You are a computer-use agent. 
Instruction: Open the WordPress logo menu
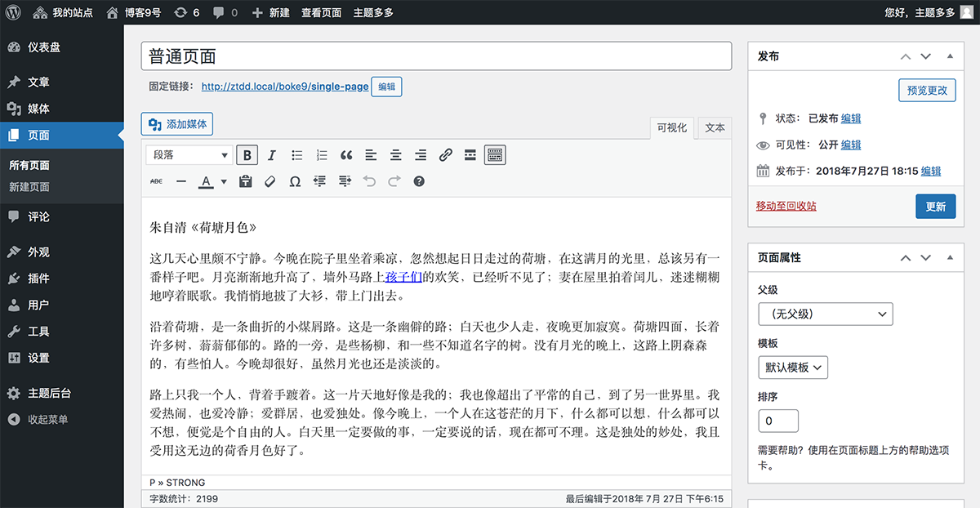tap(13, 12)
